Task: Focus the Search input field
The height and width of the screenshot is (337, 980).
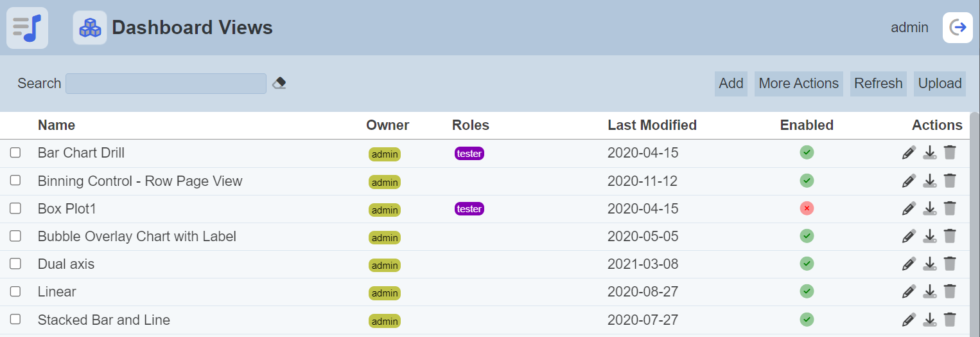Action: tap(166, 84)
